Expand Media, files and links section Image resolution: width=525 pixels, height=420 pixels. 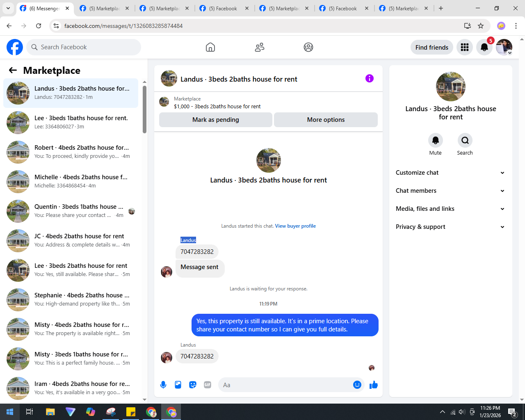pos(450,209)
